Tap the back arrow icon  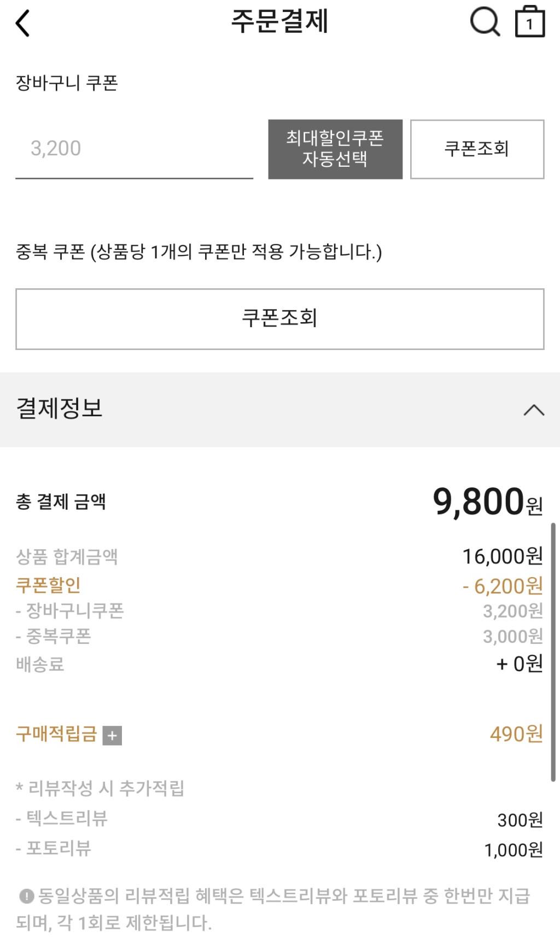point(22,24)
